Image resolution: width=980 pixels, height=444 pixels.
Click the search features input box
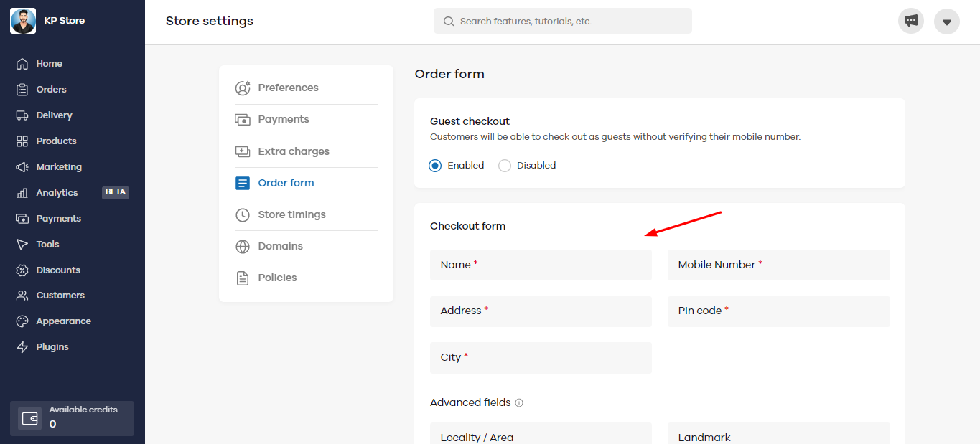pos(563,21)
